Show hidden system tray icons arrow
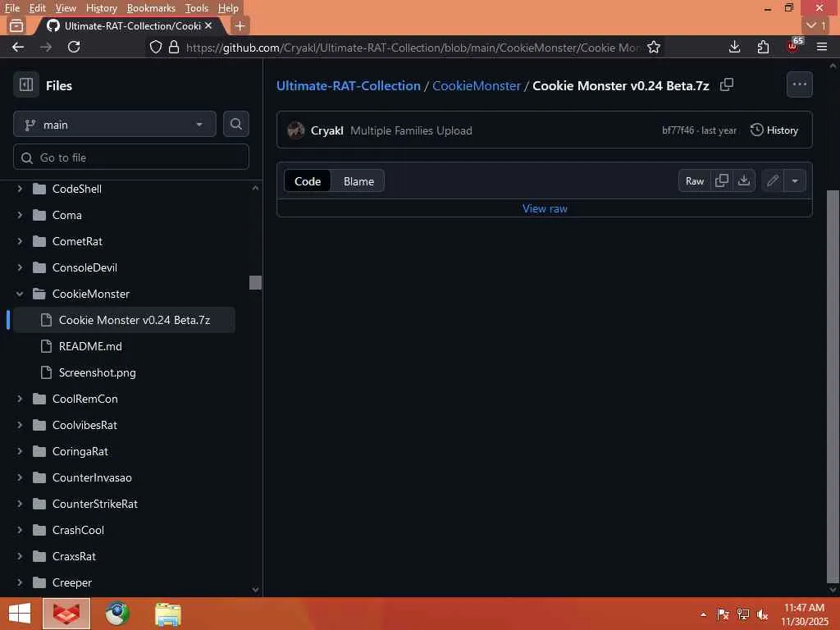This screenshot has width=840, height=630. pos(703,614)
